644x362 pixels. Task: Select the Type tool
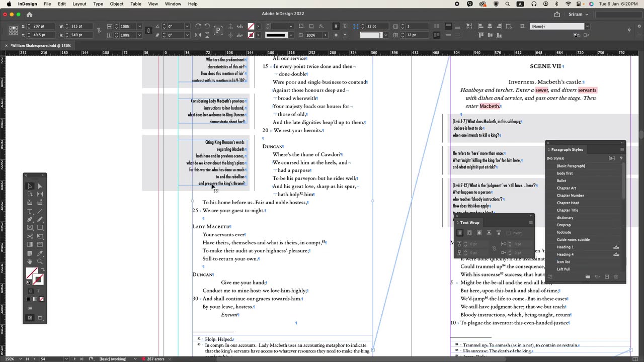pyautogui.click(x=30, y=211)
